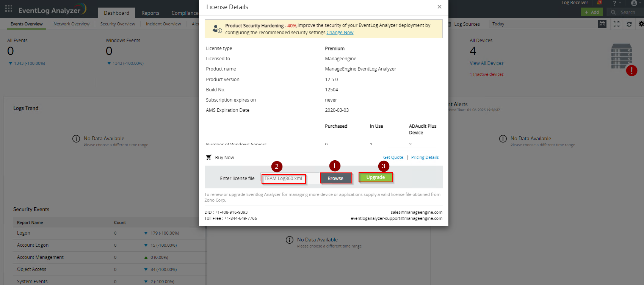This screenshot has height=285, width=644.
Task: Select the Events Overview sub-tab
Action: (27, 24)
